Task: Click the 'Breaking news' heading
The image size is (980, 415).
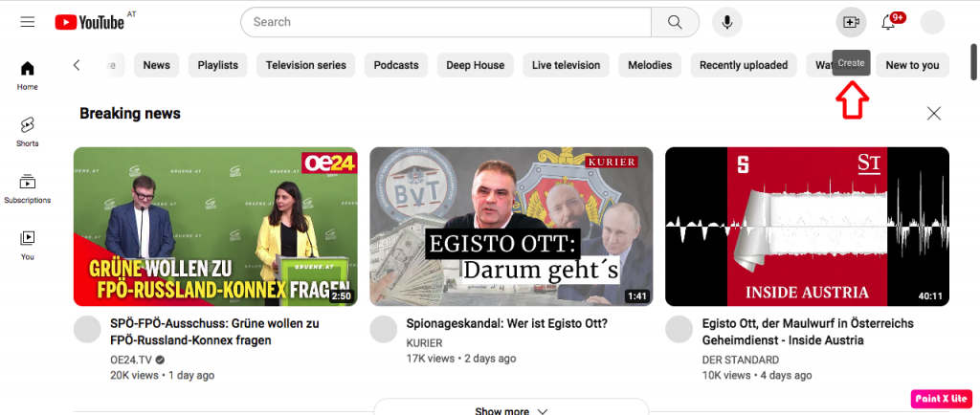Action: tap(130, 114)
